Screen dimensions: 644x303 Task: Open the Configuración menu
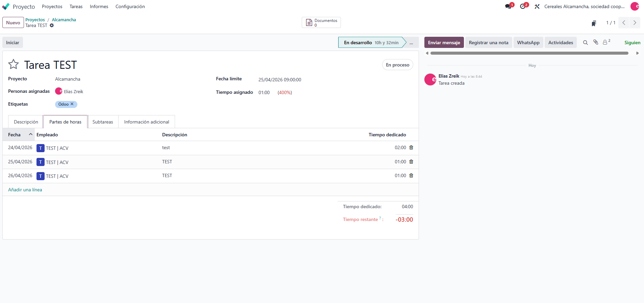(130, 6)
